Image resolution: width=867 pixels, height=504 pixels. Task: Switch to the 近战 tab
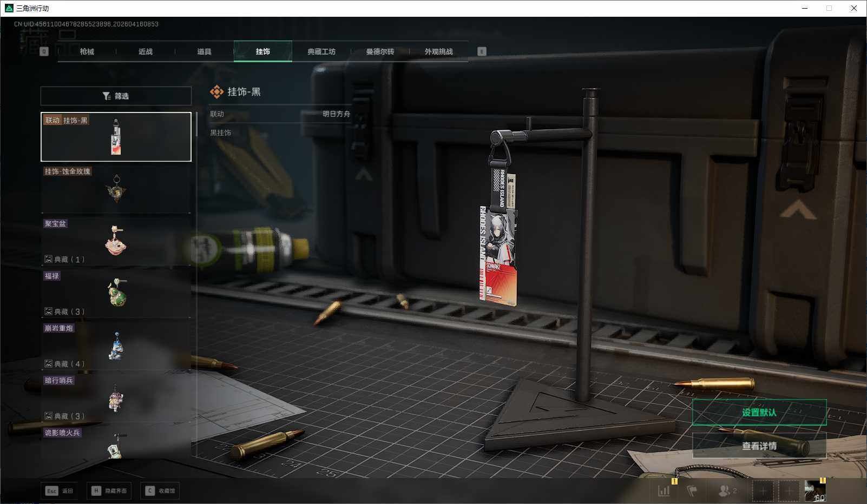tap(146, 51)
